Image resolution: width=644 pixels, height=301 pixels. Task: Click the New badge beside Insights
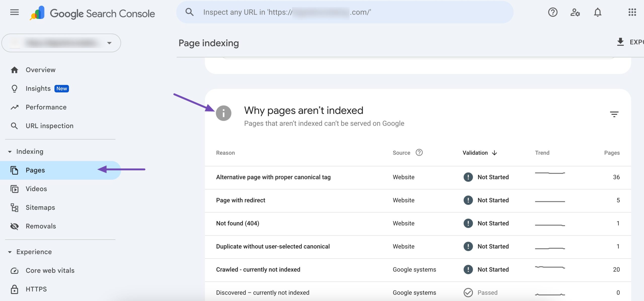click(x=62, y=88)
